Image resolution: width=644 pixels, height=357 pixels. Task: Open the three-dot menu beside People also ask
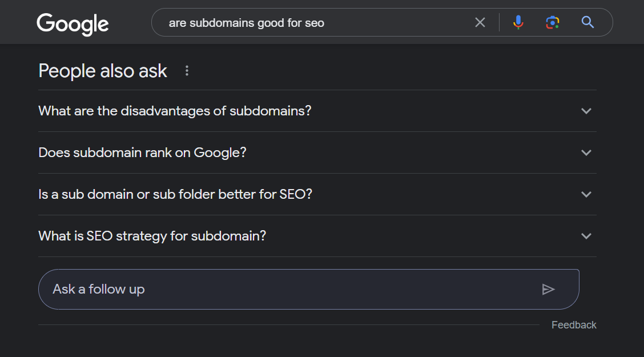pyautogui.click(x=187, y=71)
